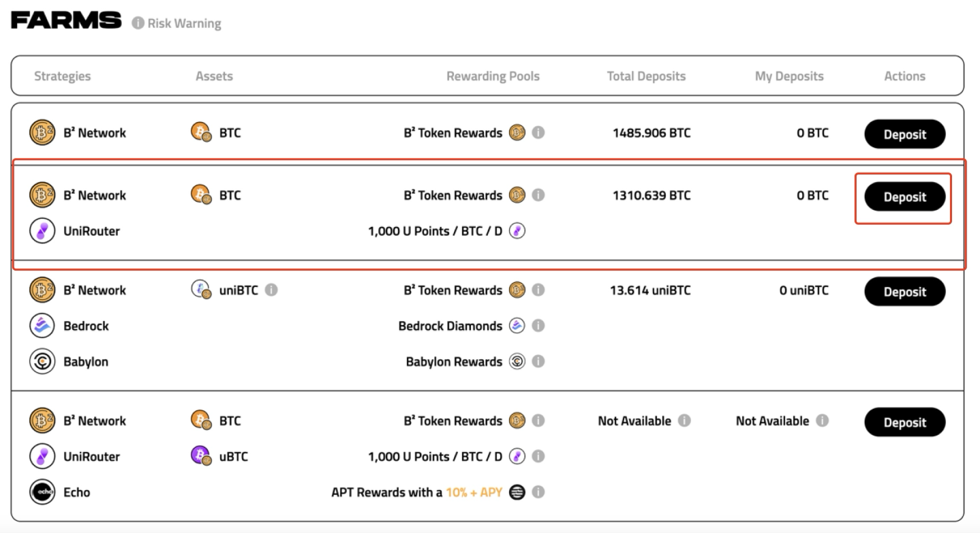
Task: Click the info icon beside Total Deposits Not Available
Action: 684,421
